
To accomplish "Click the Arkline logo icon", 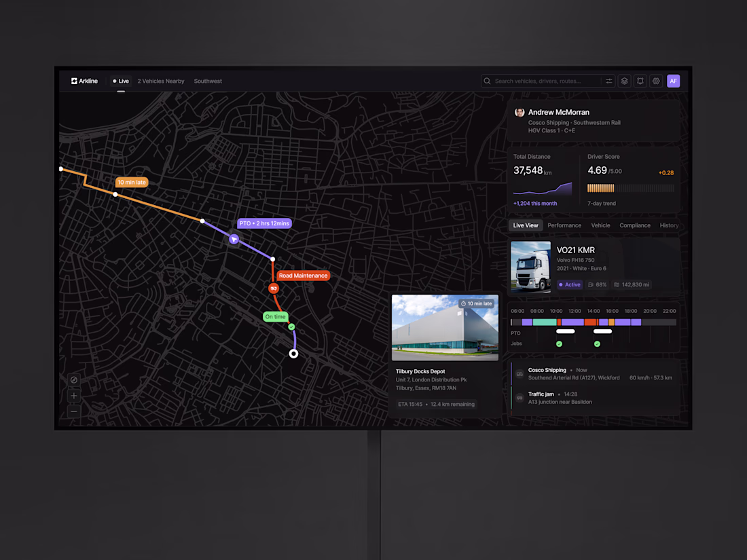I will pos(74,81).
